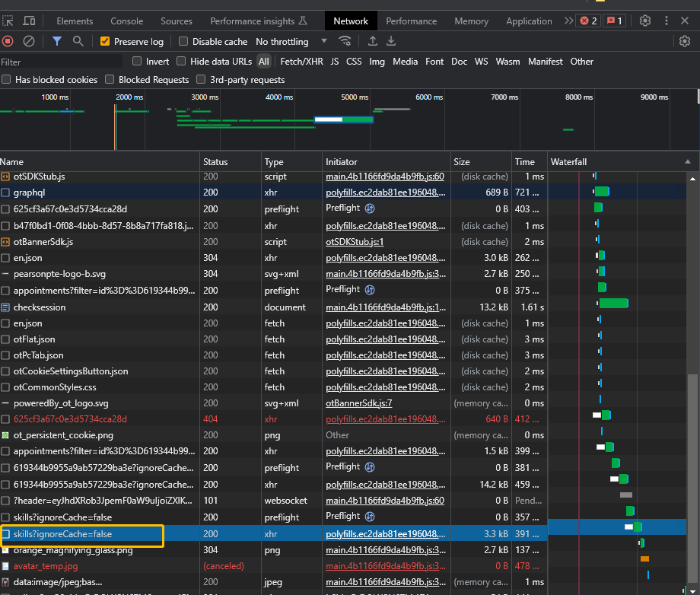The width and height of the screenshot is (700, 595).
Task: Enable the Disable cache checkbox
Action: click(x=182, y=41)
